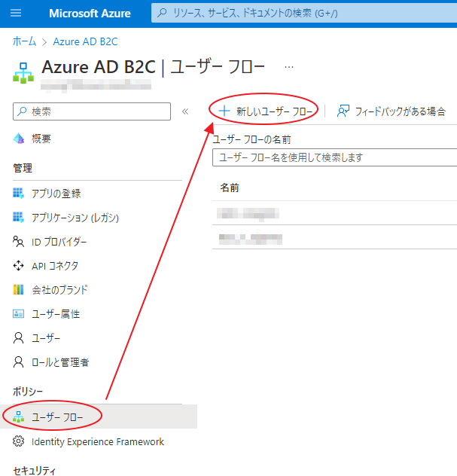The height and width of the screenshot is (476, 457).
Task: Open ロールと管理者 menu item
Action: point(60,362)
